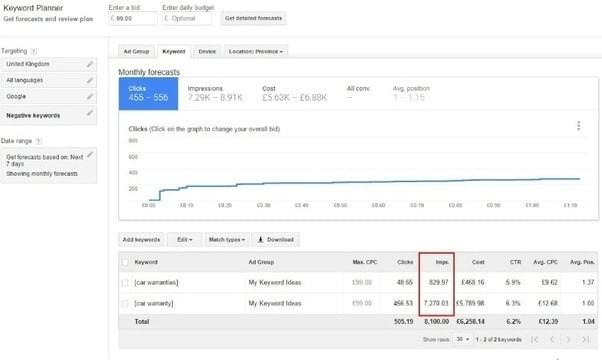
Task: Open the Match types dropdown
Action: pyautogui.click(x=227, y=240)
